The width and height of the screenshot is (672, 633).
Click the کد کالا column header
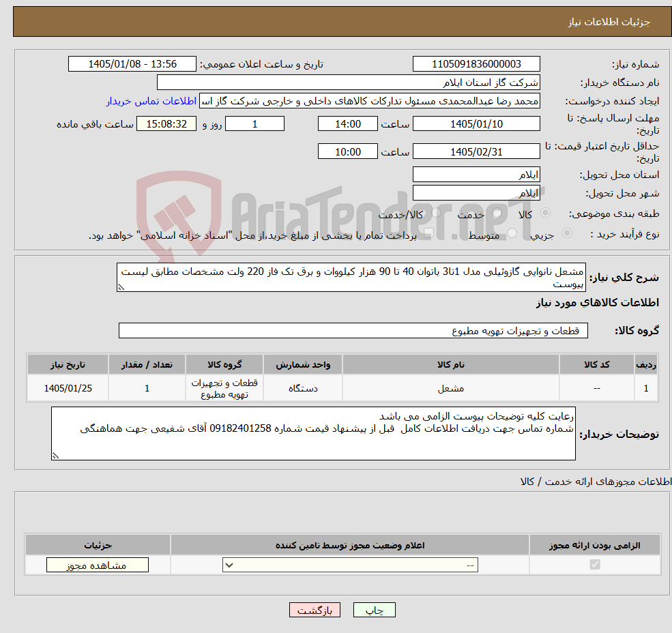point(596,365)
